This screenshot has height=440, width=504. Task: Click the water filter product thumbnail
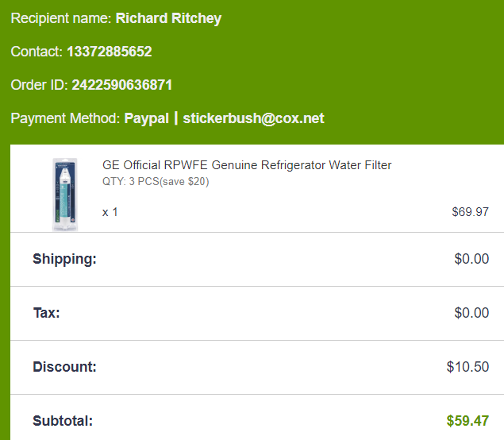tap(65, 194)
